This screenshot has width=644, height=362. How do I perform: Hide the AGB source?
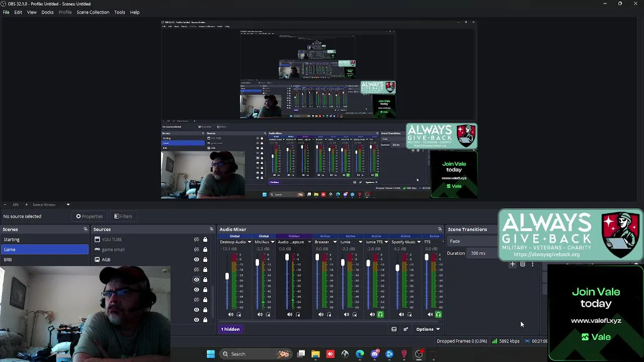pos(197,259)
